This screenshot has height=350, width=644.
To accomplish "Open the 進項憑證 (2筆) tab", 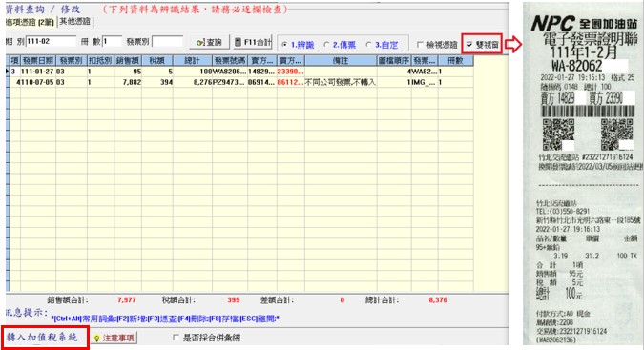I will pos(30,22).
